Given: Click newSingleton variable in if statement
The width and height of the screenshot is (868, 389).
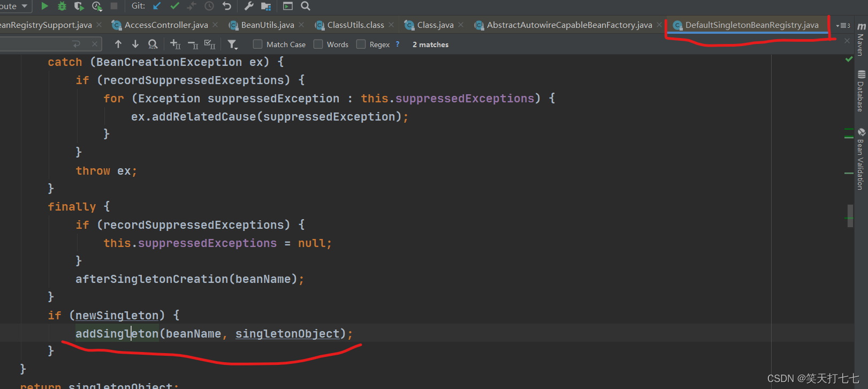Looking at the screenshot, I should pos(117,315).
